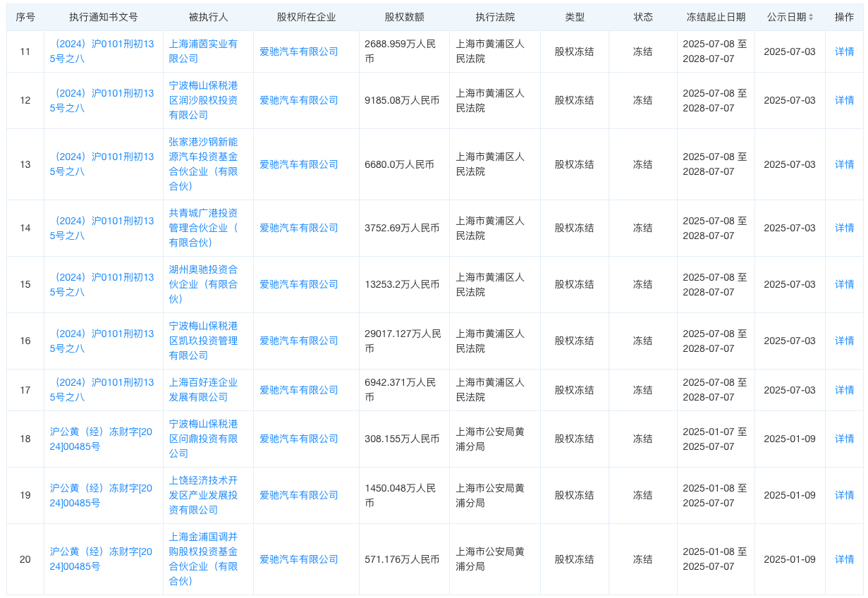Select 股权冻结 type cell in row 15
868x598 pixels.
(574, 284)
